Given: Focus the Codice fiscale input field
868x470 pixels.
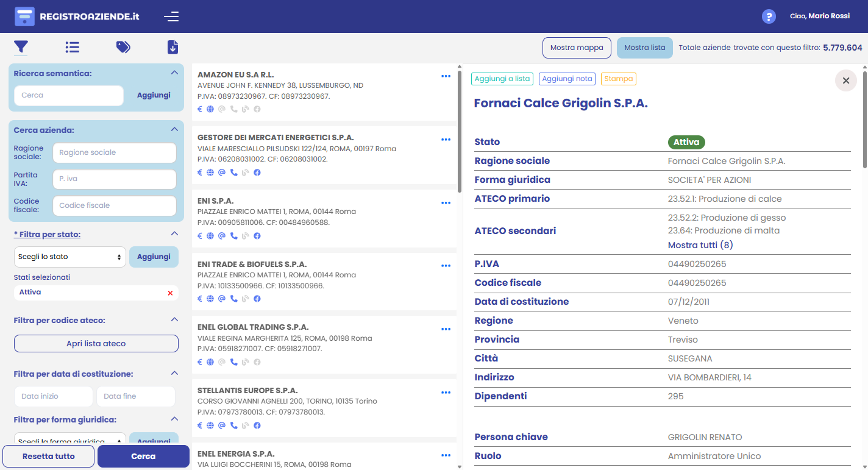Looking at the screenshot, I should pyautogui.click(x=115, y=205).
